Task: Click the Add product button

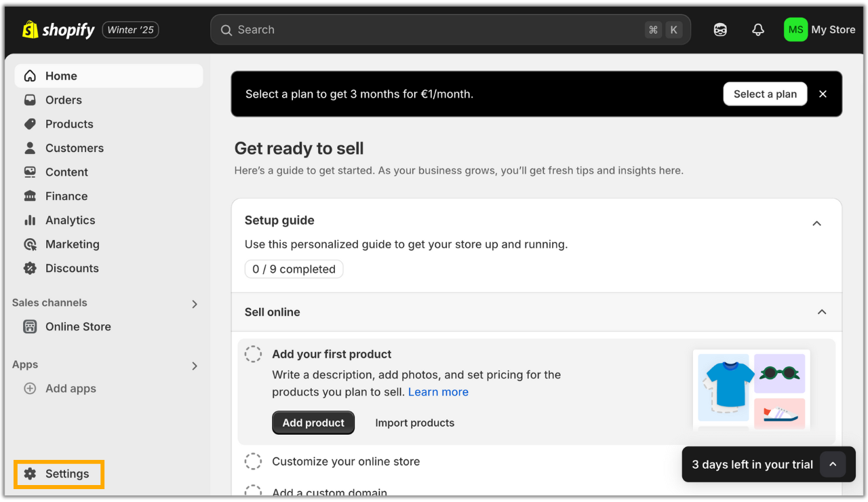Action: coord(313,423)
